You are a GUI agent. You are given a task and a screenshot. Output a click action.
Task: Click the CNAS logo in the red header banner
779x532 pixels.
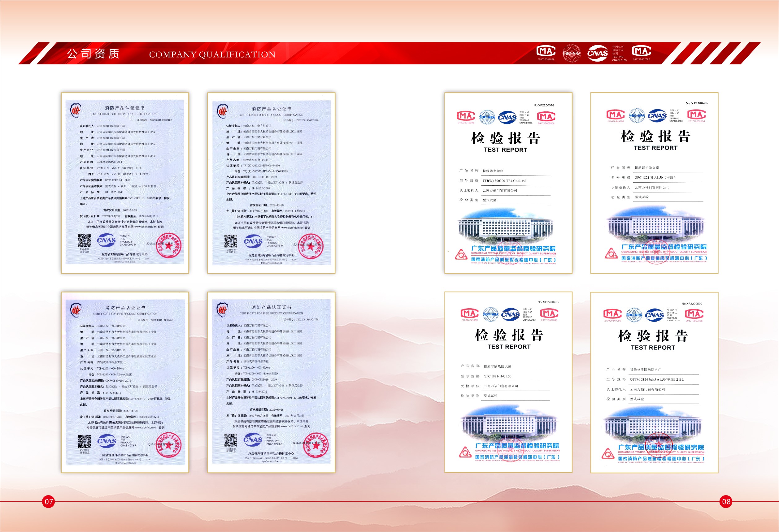click(597, 53)
